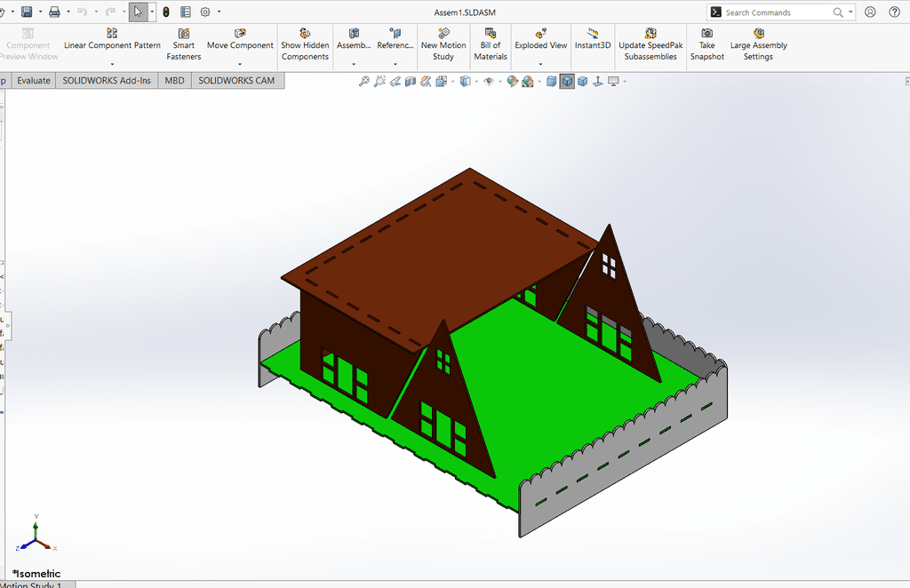Image resolution: width=910 pixels, height=588 pixels.
Task: Expand the Linear Component Pattern dropdown arrow
Action: click(x=112, y=65)
